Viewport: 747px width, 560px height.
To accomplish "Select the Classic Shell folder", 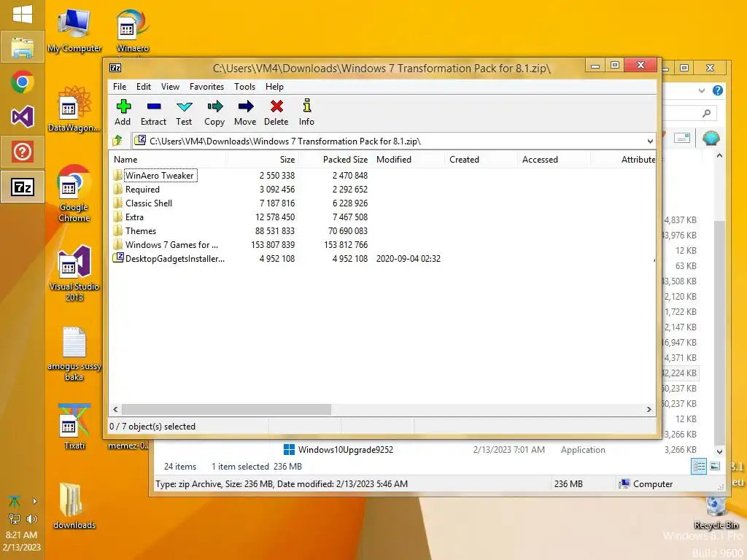I will pos(149,203).
